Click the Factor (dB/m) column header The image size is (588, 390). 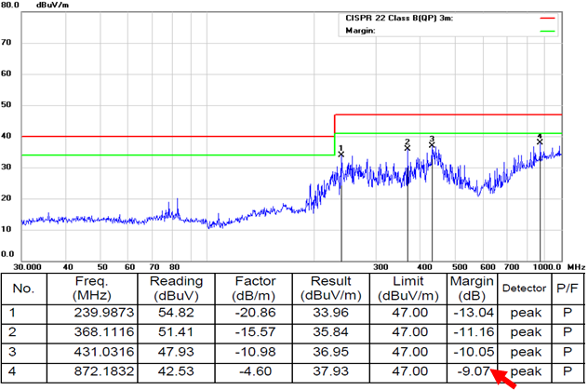click(253, 289)
